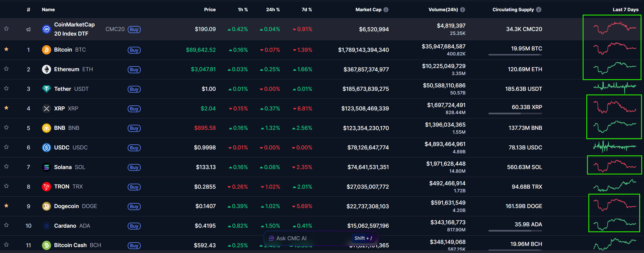The height and width of the screenshot is (253, 644).
Task: Click the Market Cap info icon
Action: (x=386, y=10)
